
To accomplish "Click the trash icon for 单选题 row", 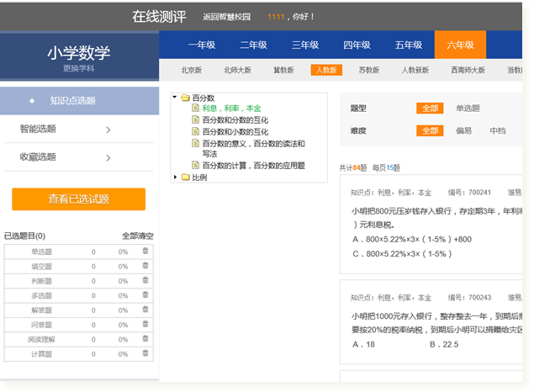I will 145,252.
